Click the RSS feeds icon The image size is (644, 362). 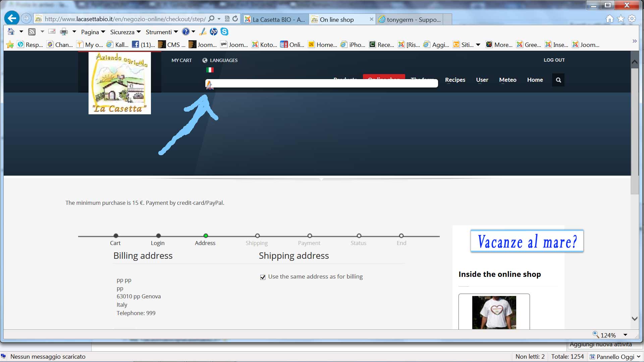tap(32, 32)
